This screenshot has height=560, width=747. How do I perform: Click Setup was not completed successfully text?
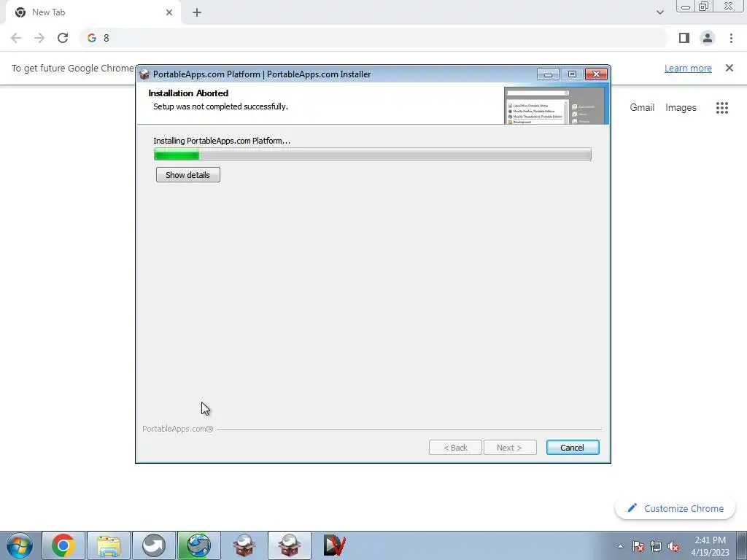point(220,106)
